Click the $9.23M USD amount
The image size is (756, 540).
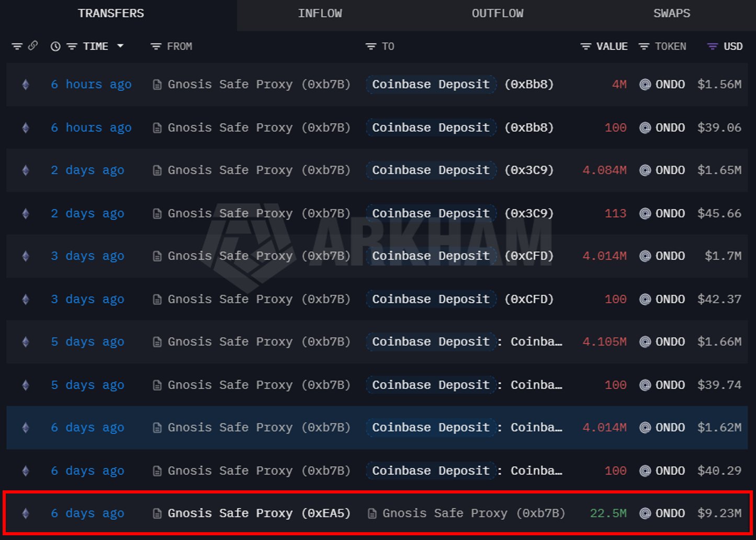(x=719, y=513)
